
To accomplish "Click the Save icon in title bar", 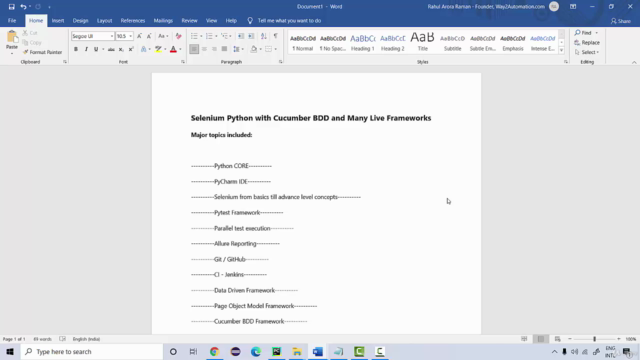I will pos(11,7).
